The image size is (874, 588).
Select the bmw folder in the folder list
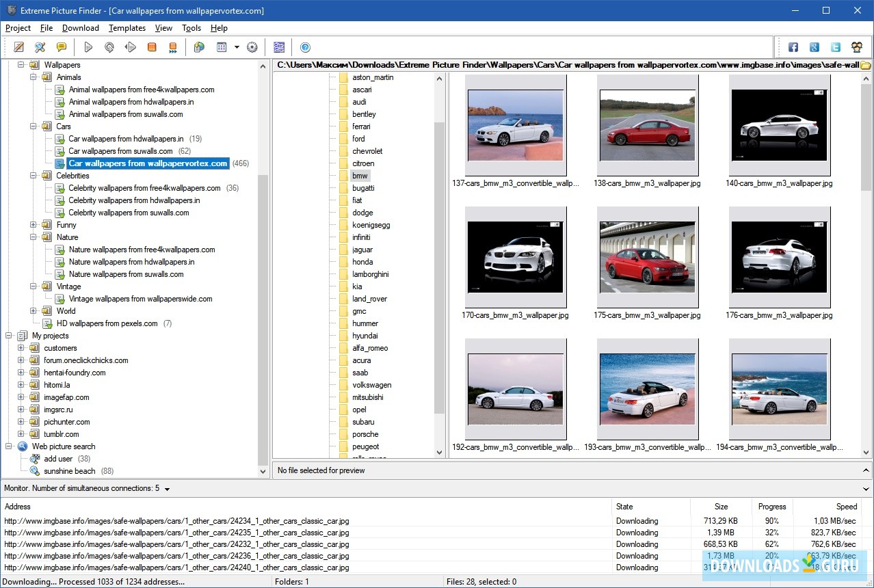[x=360, y=175]
